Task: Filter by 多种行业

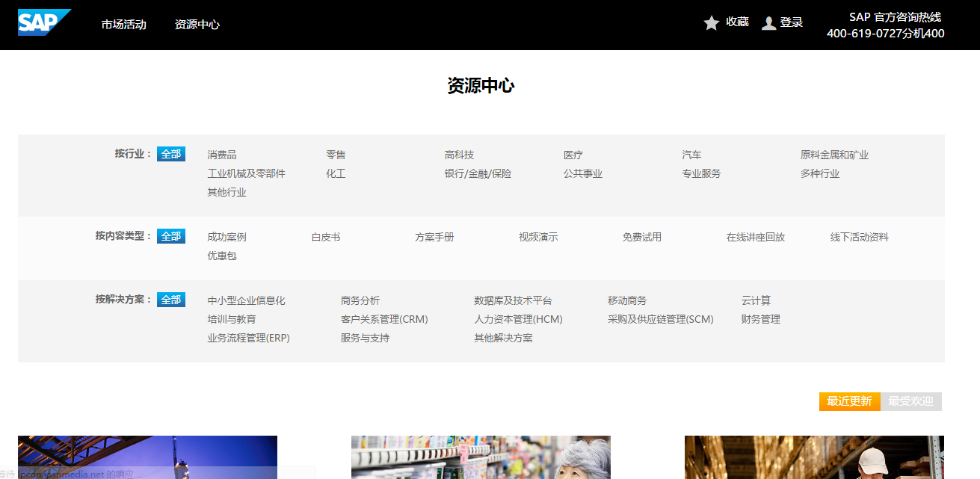Action: point(820,174)
